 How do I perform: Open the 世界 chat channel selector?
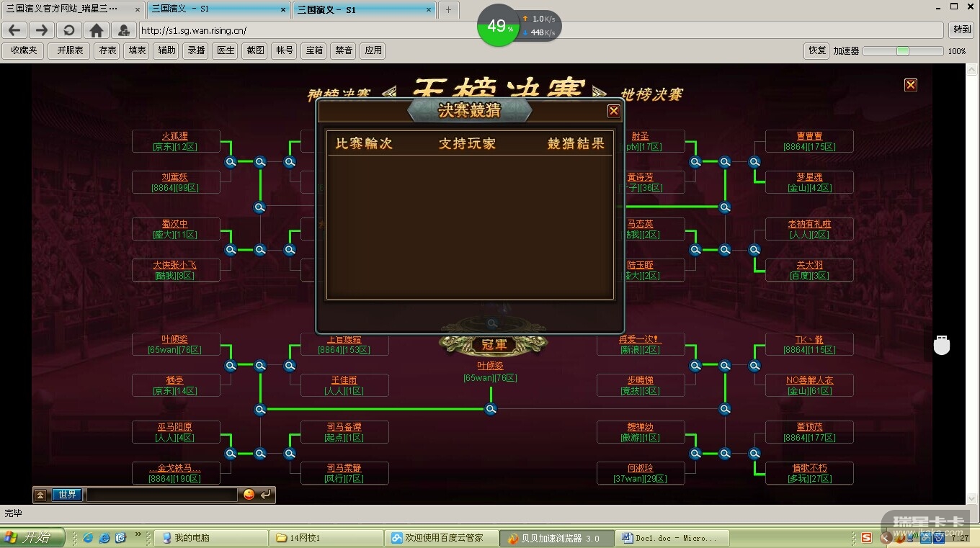tap(67, 495)
